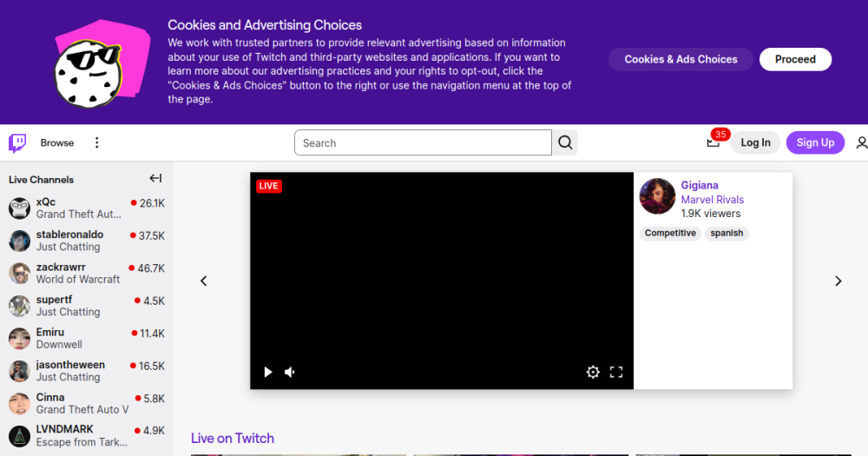The image size is (868, 456).
Task: Click the supertf channel name
Action: [x=54, y=300]
